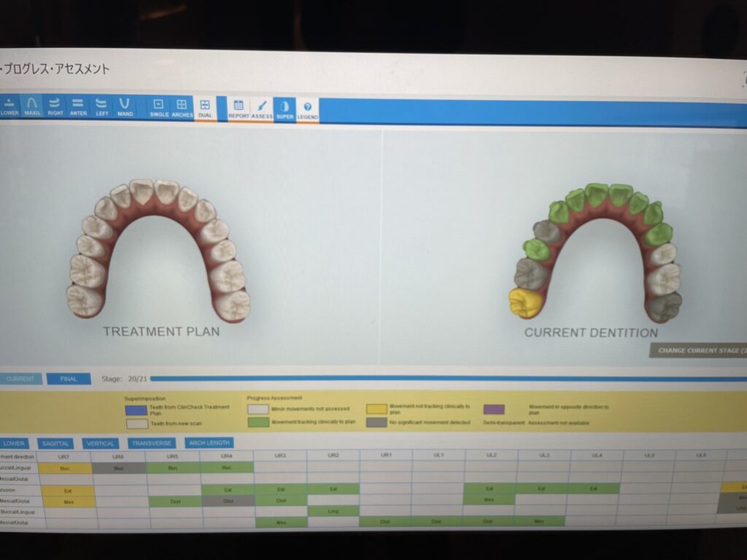Click the ASSESS tool icon
Screen dimensions: 747x560
coord(262,109)
